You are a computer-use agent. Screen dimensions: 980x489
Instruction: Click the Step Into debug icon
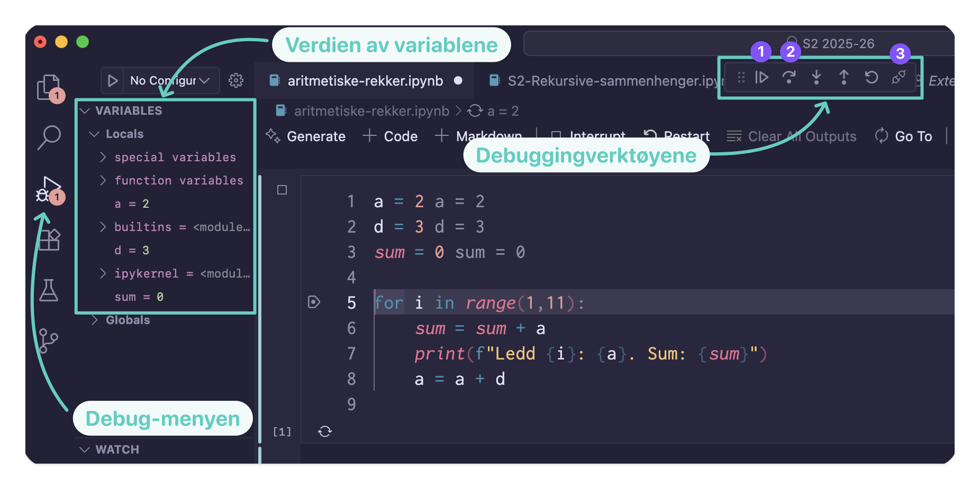click(x=816, y=77)
